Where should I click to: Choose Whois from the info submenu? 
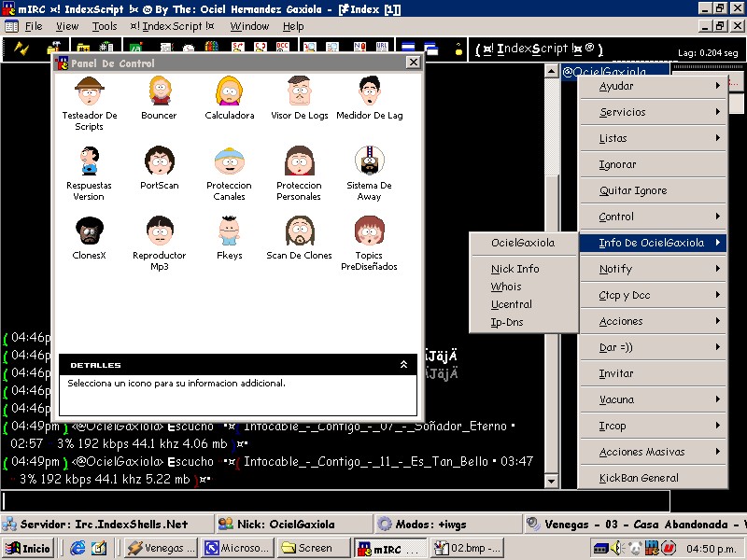coord(506,287)
